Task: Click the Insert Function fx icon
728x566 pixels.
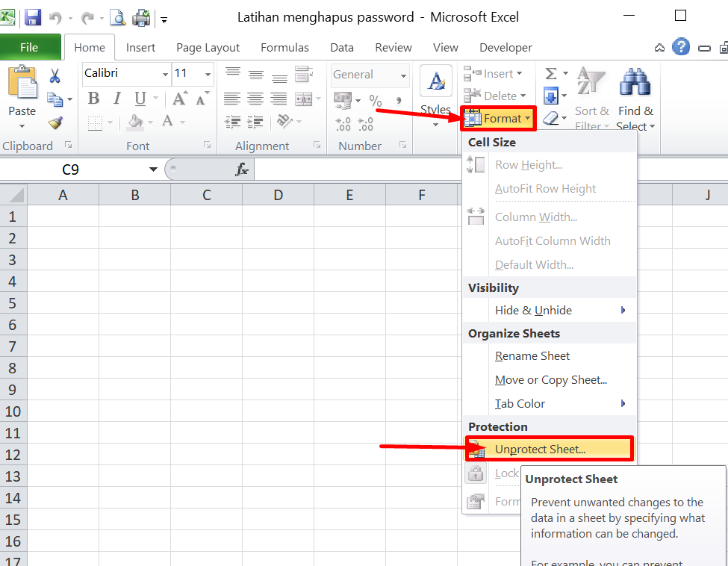Action: [242, 170]
